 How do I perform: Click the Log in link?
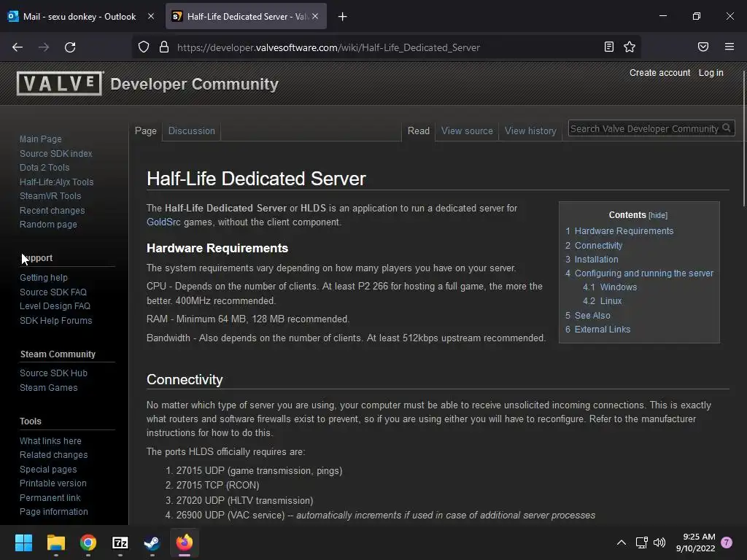[x=711, y=72]
